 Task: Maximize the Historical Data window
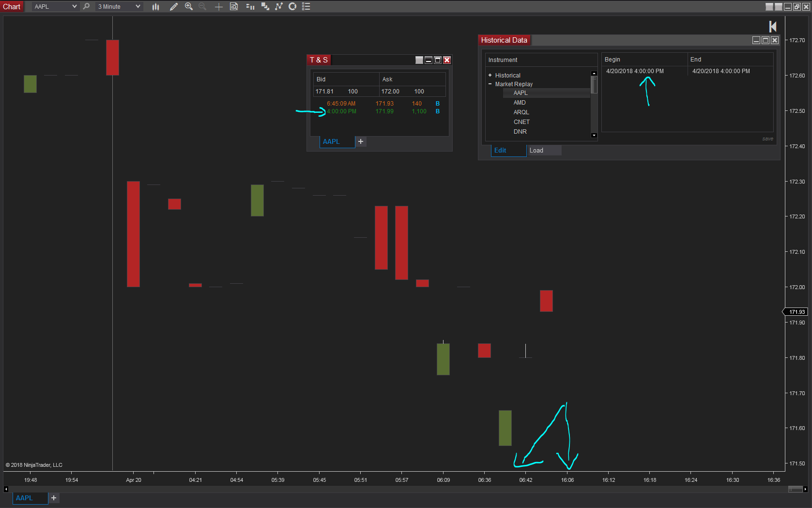pyautogui.click(x=766, y=40)
